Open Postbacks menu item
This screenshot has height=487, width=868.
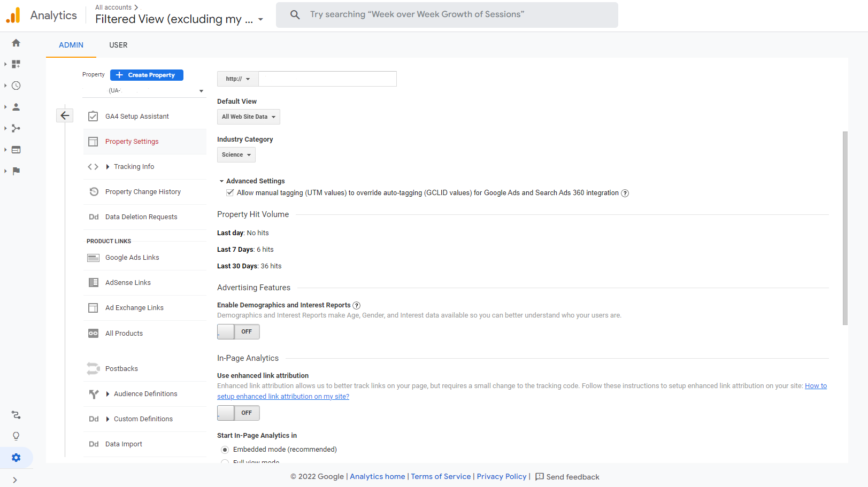click(121, 369)
